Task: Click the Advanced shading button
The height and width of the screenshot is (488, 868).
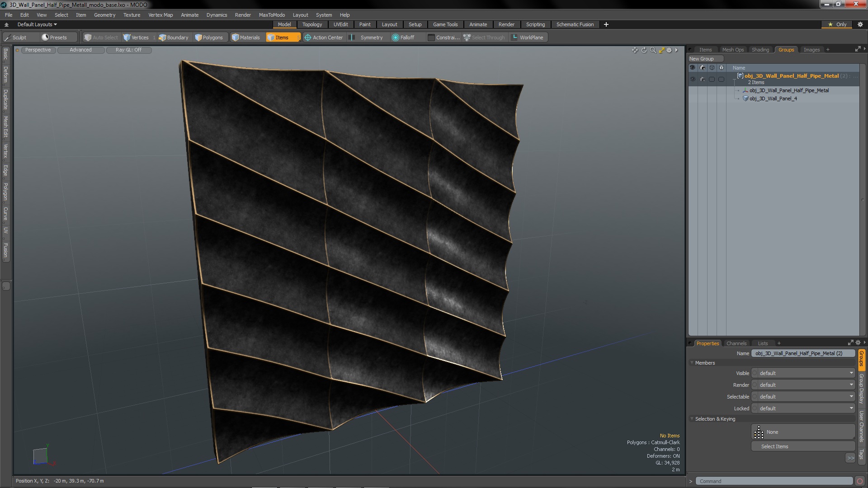Action: click(x=81, y=50)
